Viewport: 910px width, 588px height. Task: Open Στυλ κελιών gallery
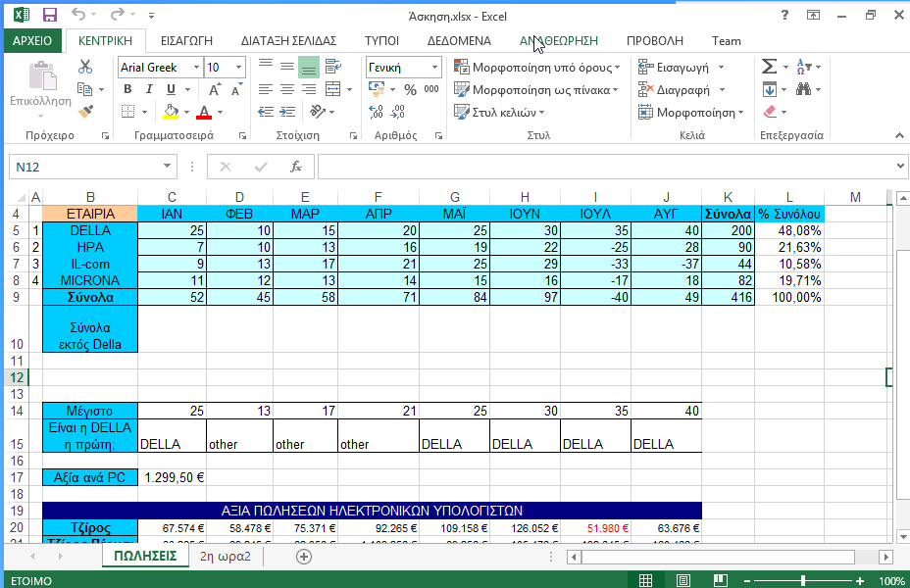coord(500,112)
